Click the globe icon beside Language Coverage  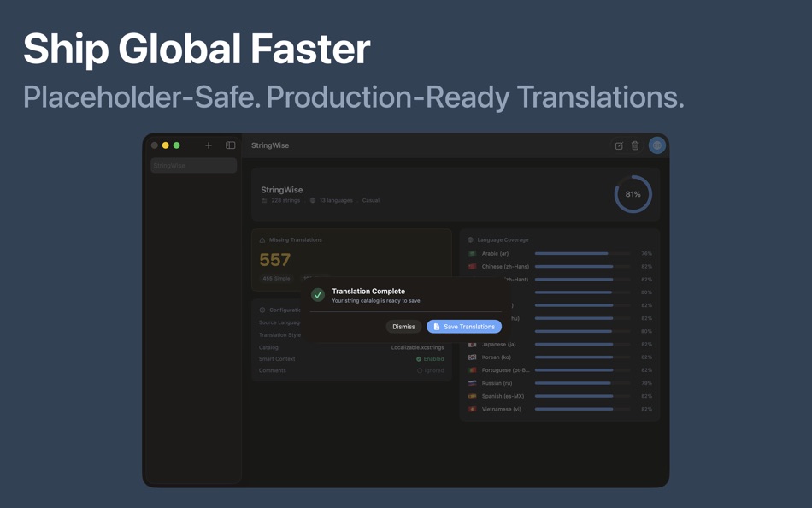click(470, 239)
